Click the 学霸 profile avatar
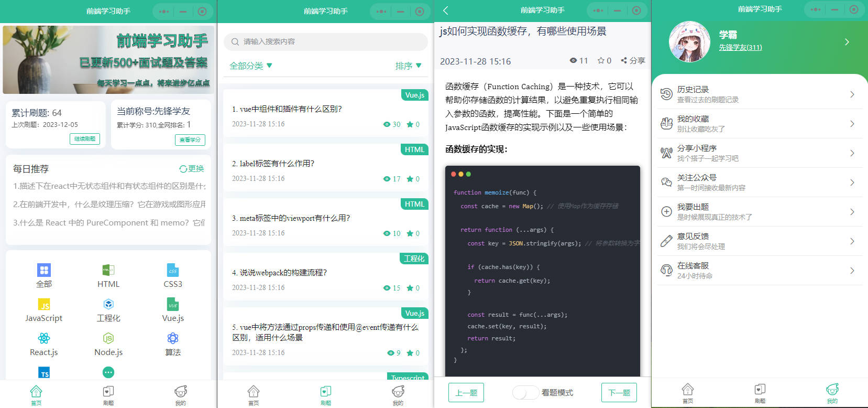This screenshot has width=868, height=408. (x=689, y=42)
